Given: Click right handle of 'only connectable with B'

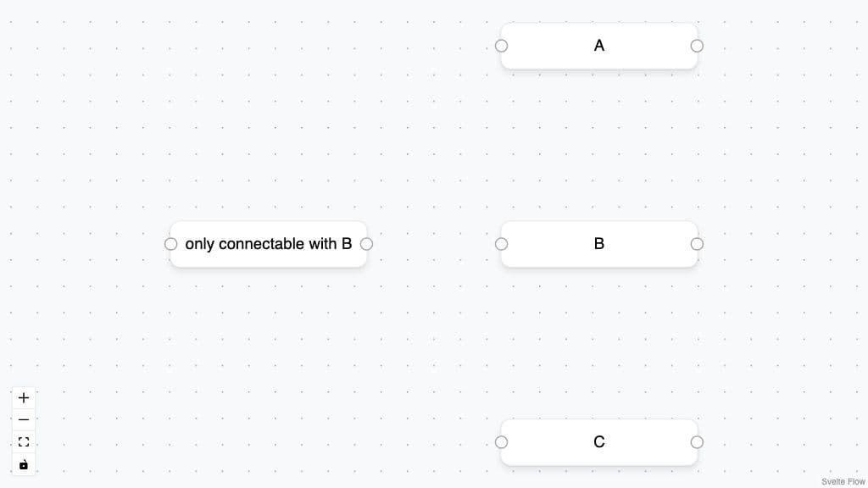Looking at the screenshot, I should coord(366,244).
